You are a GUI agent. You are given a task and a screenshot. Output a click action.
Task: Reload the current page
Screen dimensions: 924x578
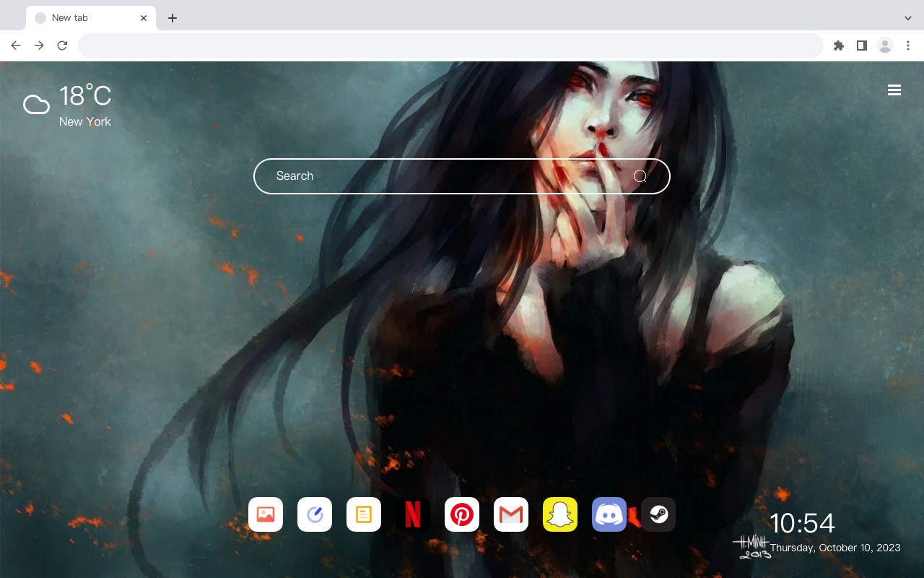coord(62,46)
